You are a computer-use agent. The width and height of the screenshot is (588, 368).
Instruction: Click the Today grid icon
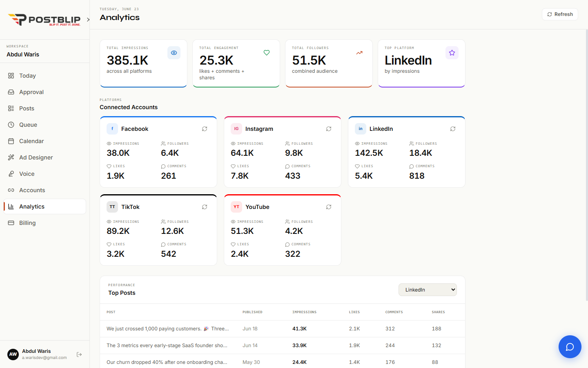click(11, 76)
